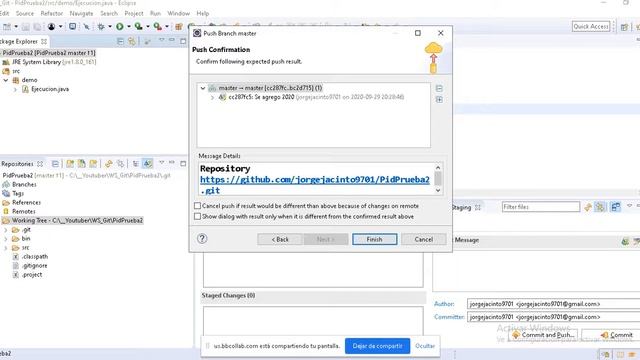Click the amend icon beside Commit Message

click(625, 241)
